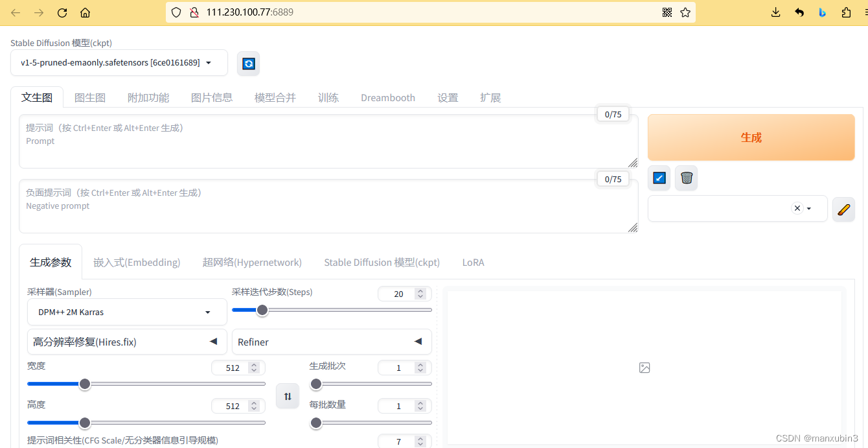Image resolution: width=868 pixels, height=448 pixels.
Task: Click the prompt 0/75 token counter
Action: click(613, 114)
